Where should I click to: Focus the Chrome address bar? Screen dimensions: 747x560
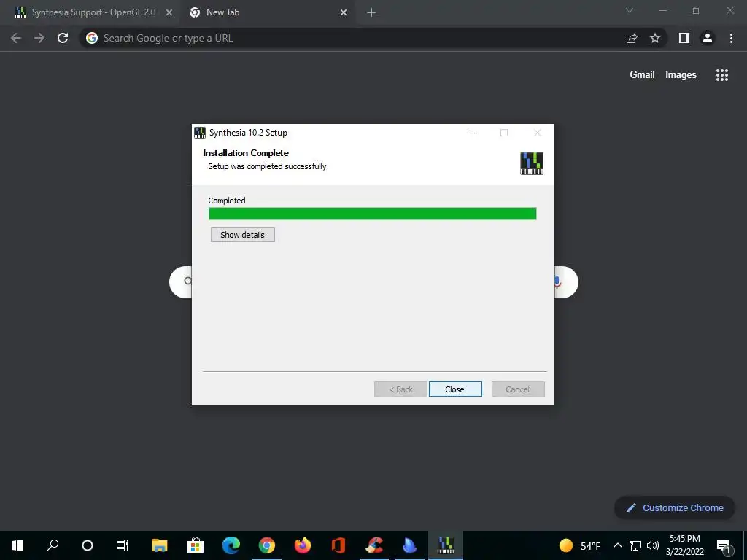pyautogui.click(x=352, y=38)
